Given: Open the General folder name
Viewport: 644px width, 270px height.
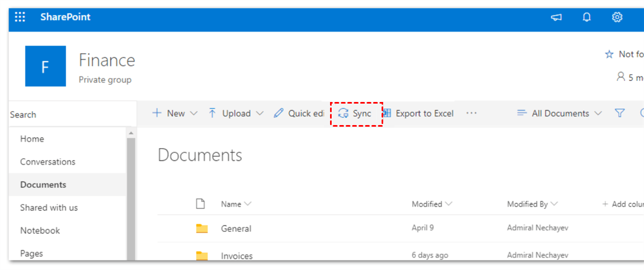Looking at the screenshot, I should pos(236,229).
